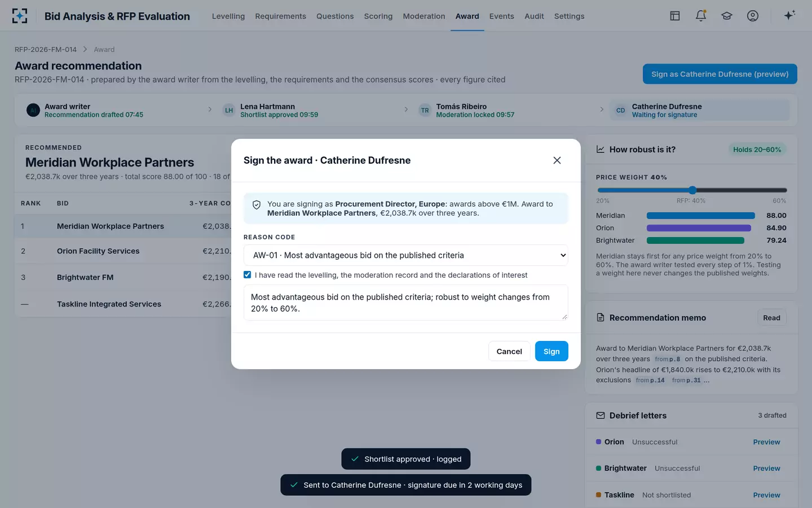Click the breadcrumb chevron after RFP-2026-FM-014

(x=85, y=50)
